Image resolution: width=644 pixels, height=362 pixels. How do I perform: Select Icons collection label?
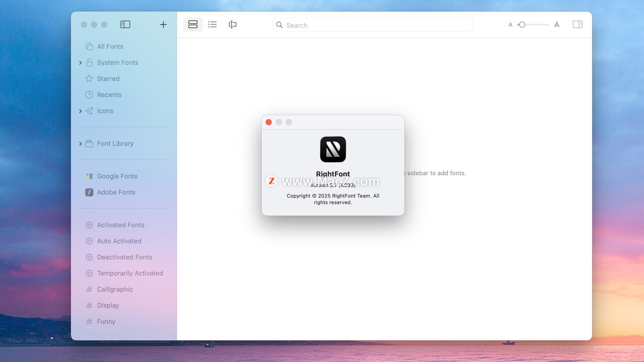pyautogui.click(x=105, y=111)
